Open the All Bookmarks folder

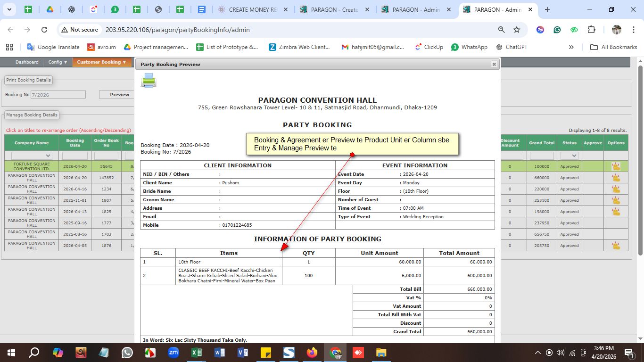click(614, 47)
